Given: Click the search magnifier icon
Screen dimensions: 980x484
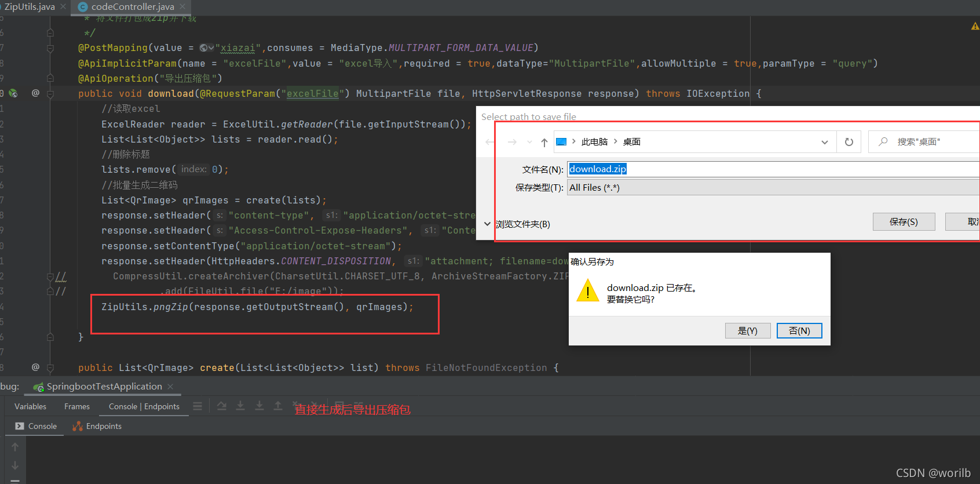Looking at the screenshot, I should click(883, 141).
